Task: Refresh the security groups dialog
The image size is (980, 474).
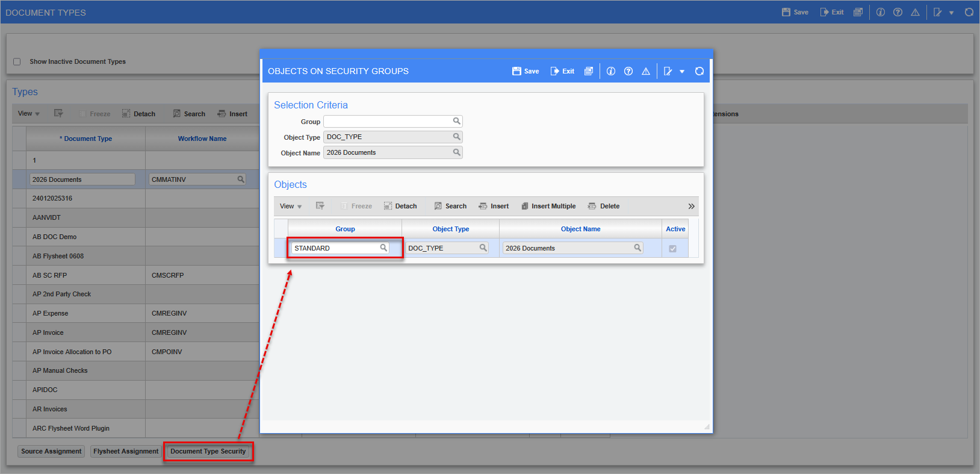Action: pyautogui.click(x=699, y=71)
